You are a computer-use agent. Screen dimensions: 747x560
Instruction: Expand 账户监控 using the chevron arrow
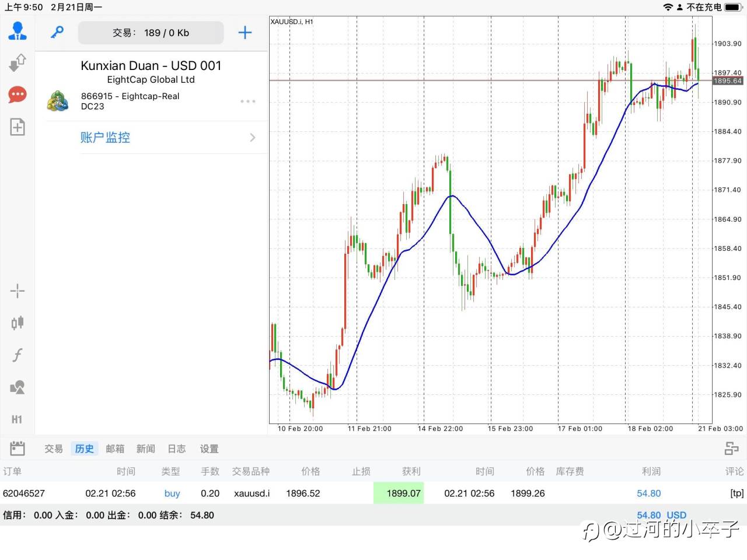[x=253, y=138]
